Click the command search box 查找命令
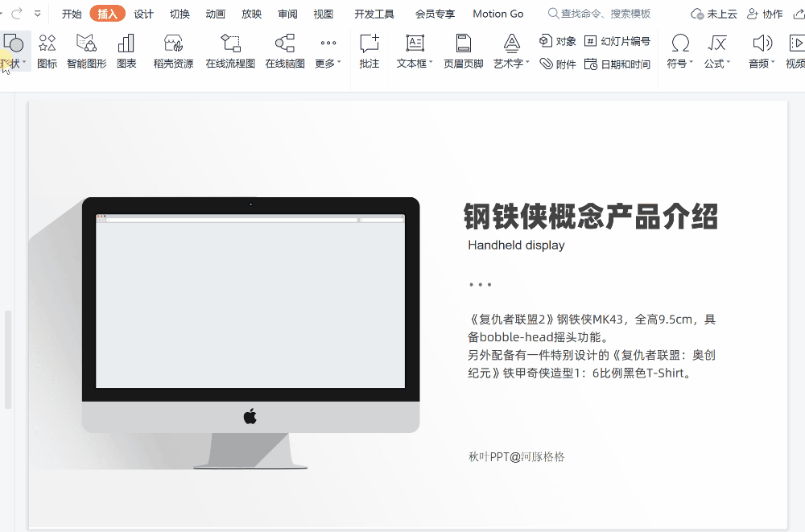Viewport: 805px width, 532px height. (599, 14)
